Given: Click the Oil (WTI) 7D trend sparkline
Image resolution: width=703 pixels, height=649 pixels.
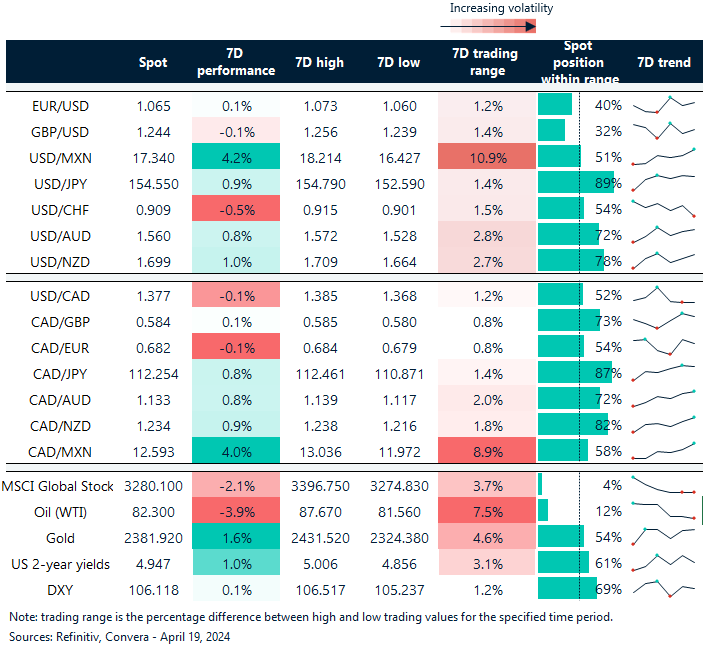Looking at the screenshot, I should click(663, 510).
